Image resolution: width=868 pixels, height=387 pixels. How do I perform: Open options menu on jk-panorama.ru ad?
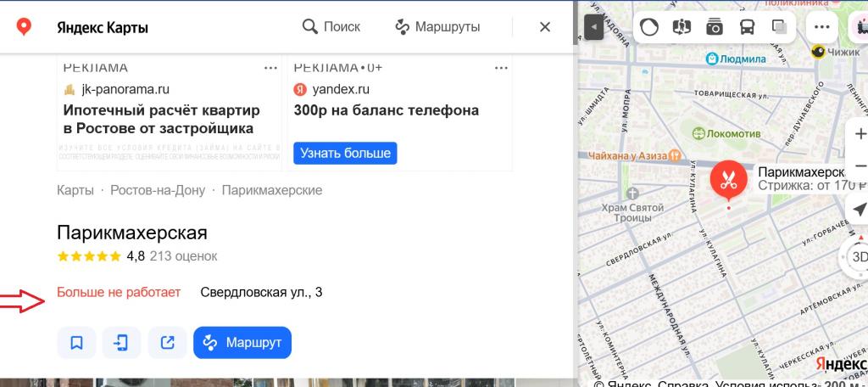click(x=270, y=68)
